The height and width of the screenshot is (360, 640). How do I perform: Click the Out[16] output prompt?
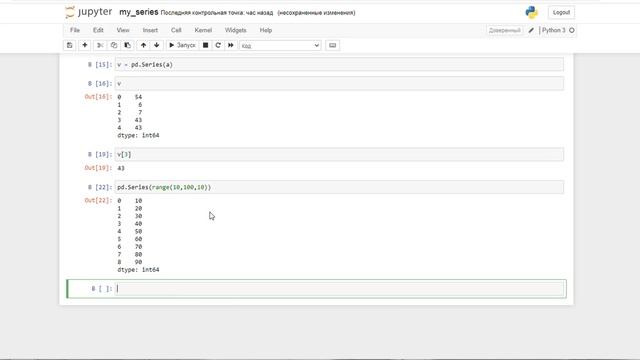[x=98, y=97]
